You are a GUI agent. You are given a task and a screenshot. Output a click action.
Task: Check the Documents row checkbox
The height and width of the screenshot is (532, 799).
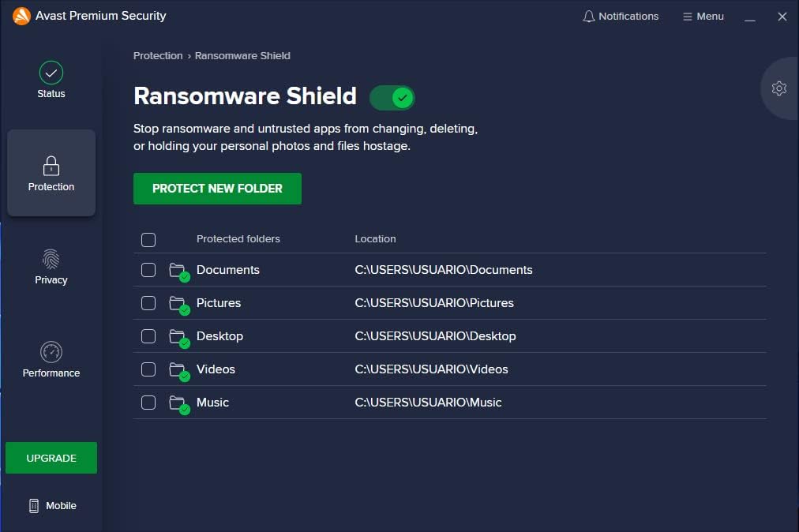pos(148,269)
